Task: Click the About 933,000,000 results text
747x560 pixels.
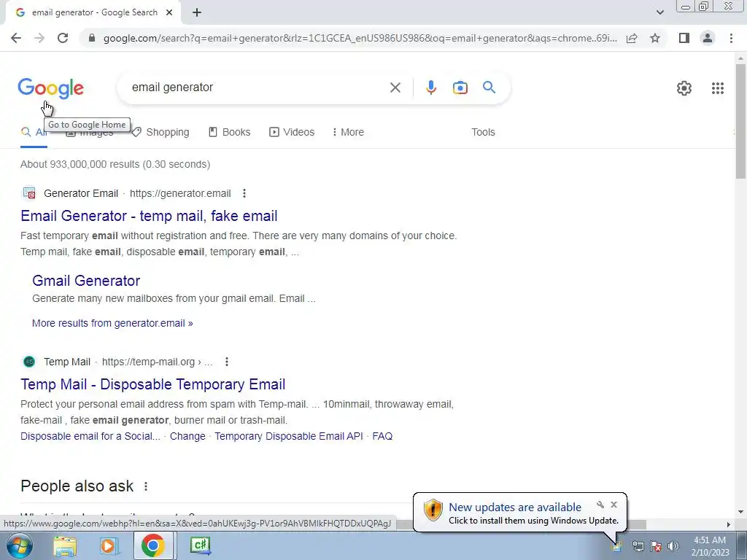Action: 115,164
